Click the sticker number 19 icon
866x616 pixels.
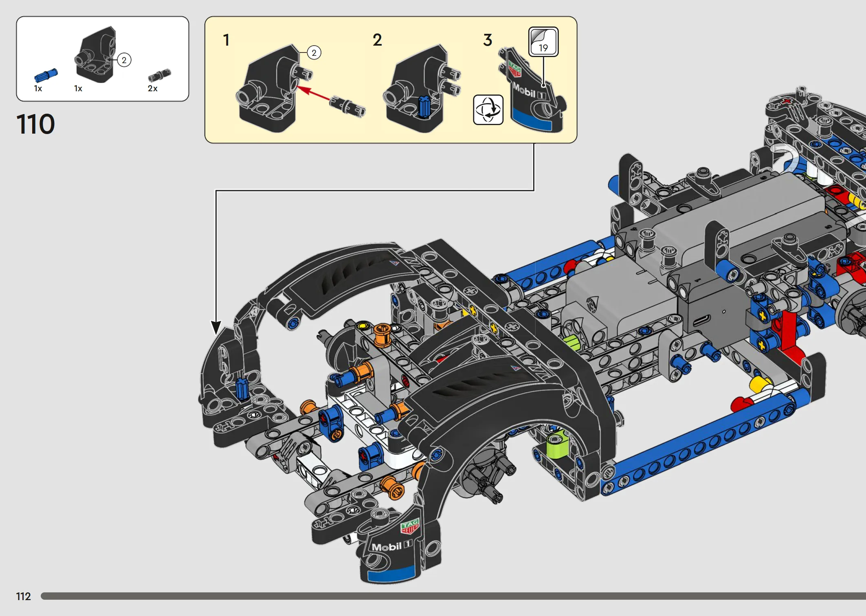tap(543, 42)
